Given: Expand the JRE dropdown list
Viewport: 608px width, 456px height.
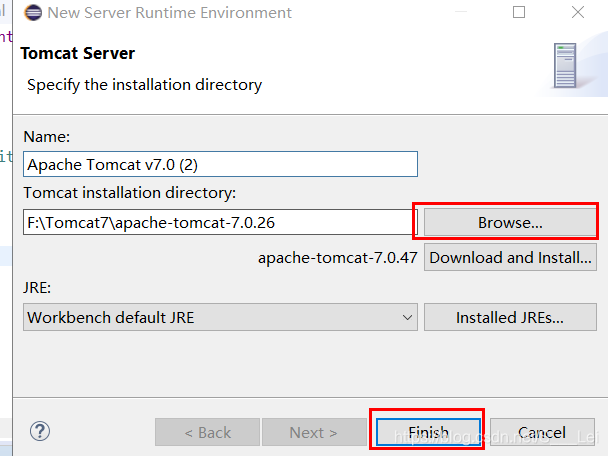Looking at the screenshot, I should tap(220, 317).
